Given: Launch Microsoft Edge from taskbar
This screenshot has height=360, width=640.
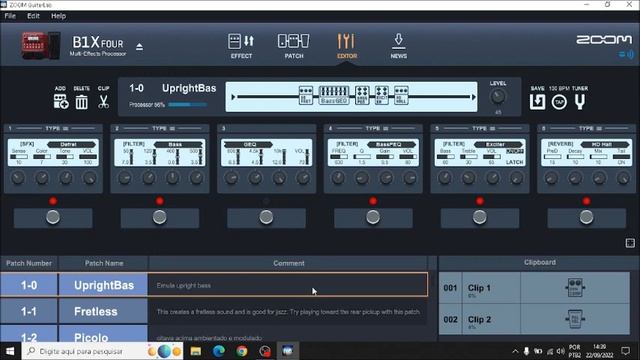Looking at the screenshot, I should (219, 351).
